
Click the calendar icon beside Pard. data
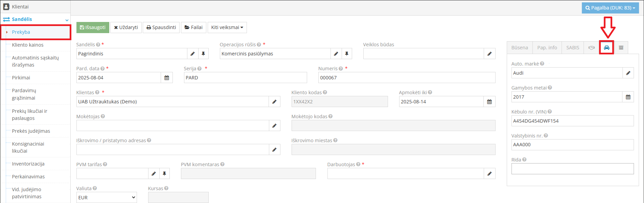[167, 78]
